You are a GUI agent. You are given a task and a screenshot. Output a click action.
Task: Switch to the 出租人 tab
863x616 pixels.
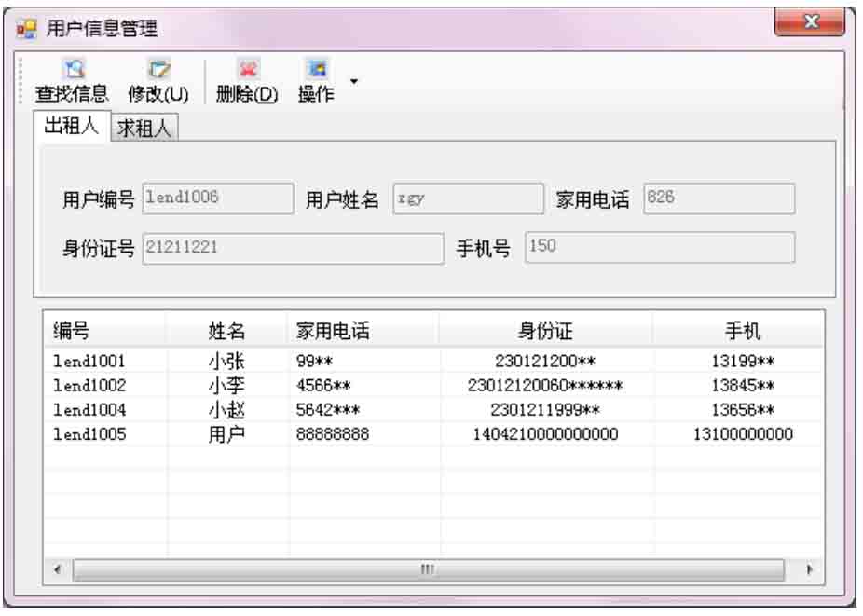71,128
